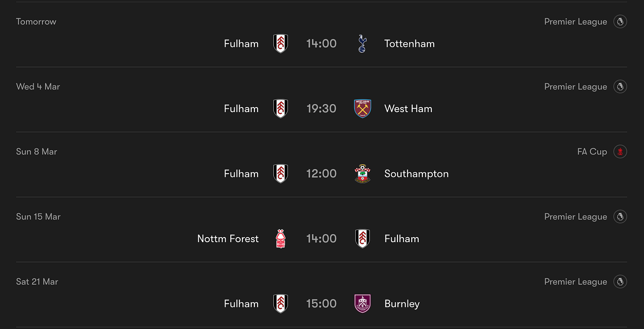The width and height of the screenshot is (644, 329).
Task: Open the West Ham team link
Action: pyautogui.click(x=408, y=109)
